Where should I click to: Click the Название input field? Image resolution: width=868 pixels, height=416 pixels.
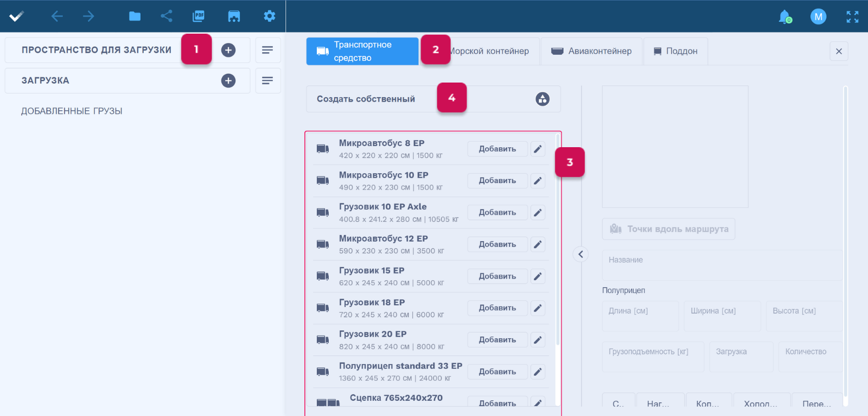(x=722, y=265)
